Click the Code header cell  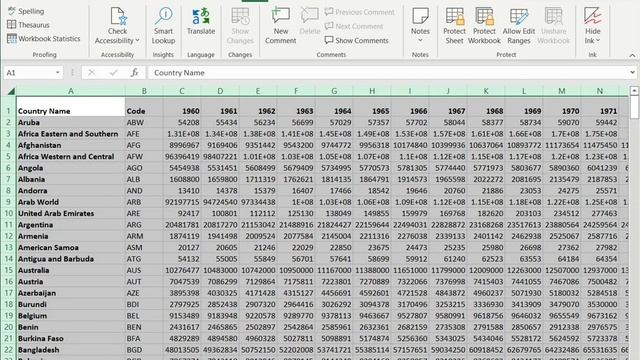tap(144, 107)
